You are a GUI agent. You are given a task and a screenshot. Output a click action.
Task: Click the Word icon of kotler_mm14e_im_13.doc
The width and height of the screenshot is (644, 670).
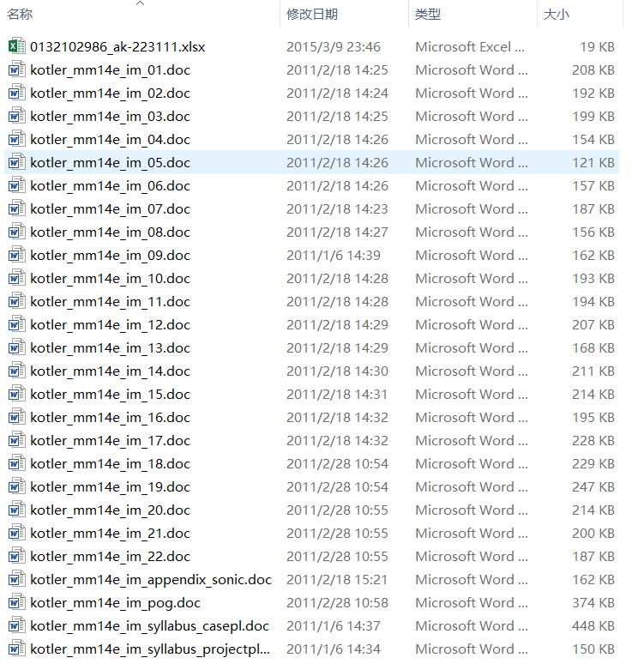click(x=16, y=347)
